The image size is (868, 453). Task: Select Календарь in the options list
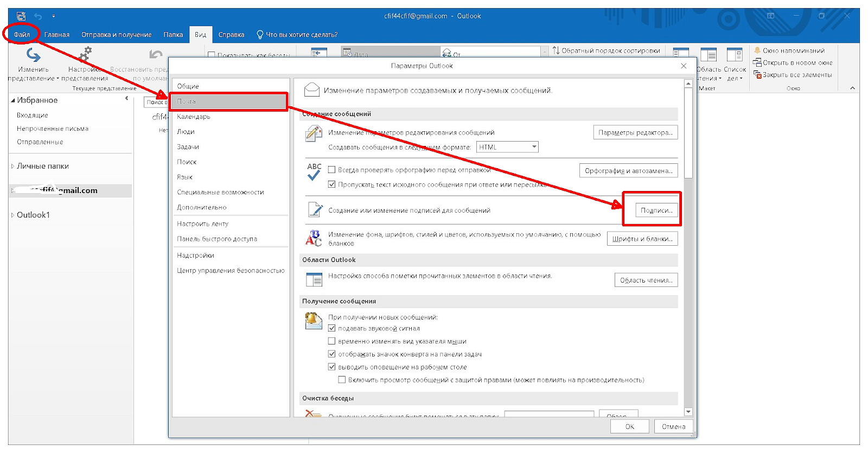pyautogui.click(x=231, y=117)
